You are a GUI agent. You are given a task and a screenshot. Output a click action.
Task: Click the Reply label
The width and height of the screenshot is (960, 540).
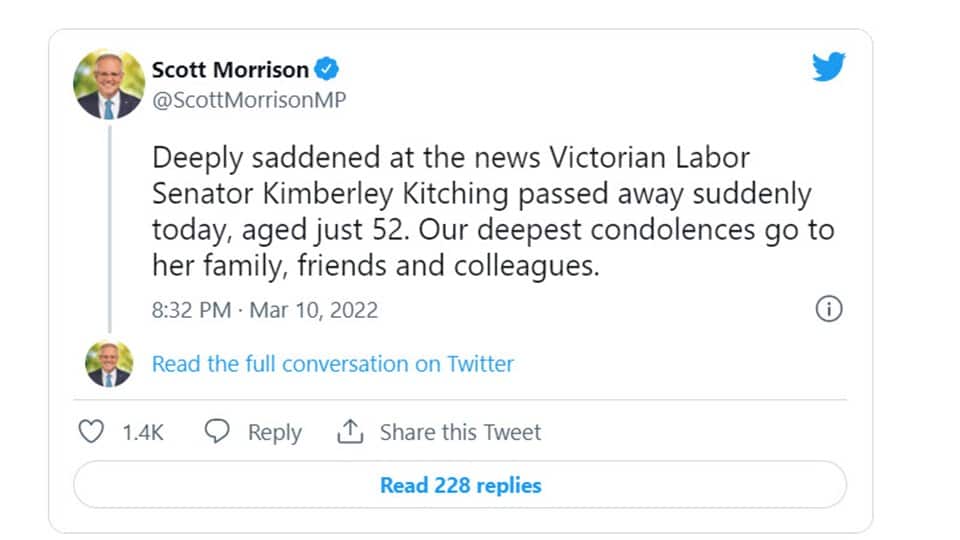pos(274,433)
